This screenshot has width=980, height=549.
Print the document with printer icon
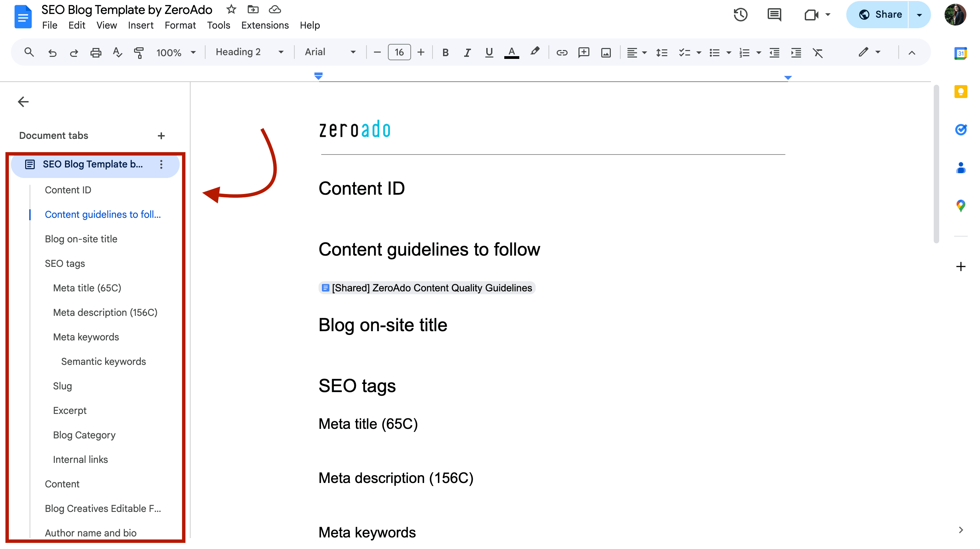pyautogui.click(x=96, y=52)
